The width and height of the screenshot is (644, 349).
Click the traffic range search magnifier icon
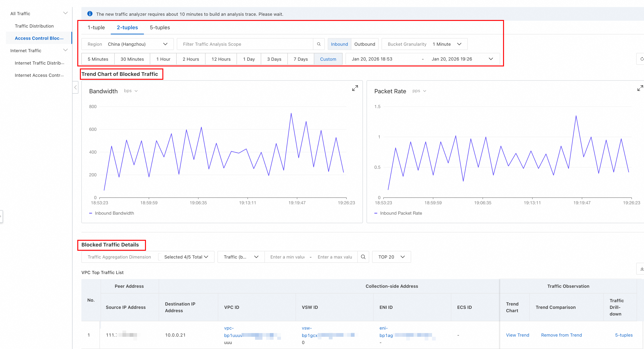(363, 257)
